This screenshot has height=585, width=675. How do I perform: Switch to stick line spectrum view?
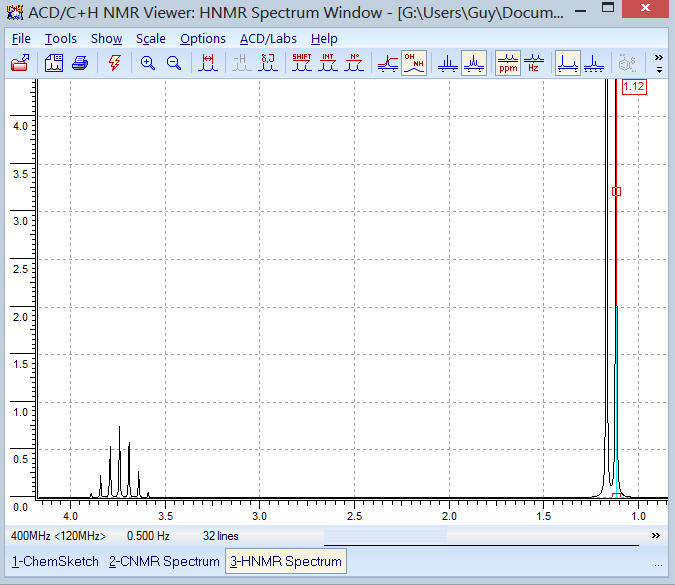[x=448, y=63]
